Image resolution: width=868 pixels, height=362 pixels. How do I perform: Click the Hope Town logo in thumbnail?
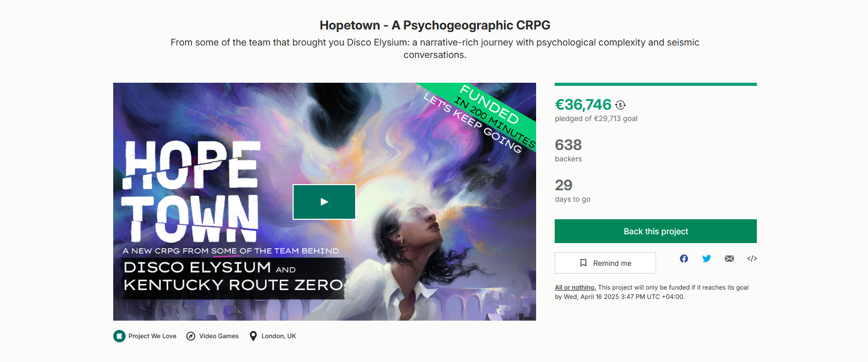point(191,191)
